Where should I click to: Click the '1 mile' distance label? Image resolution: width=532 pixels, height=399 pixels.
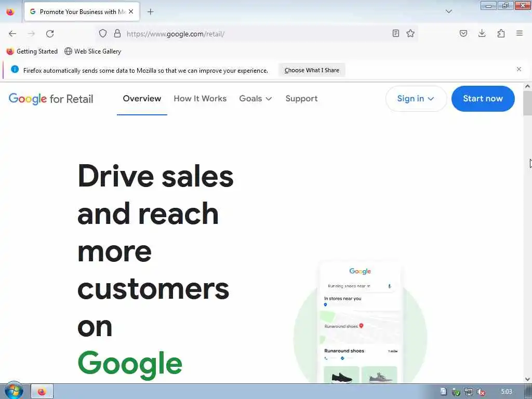(393, 351)
